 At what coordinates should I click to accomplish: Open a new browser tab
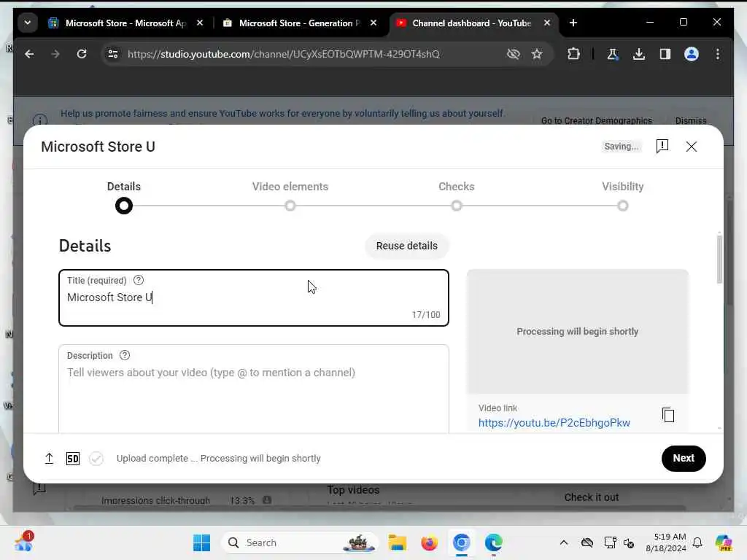click(x=573, y=23)
